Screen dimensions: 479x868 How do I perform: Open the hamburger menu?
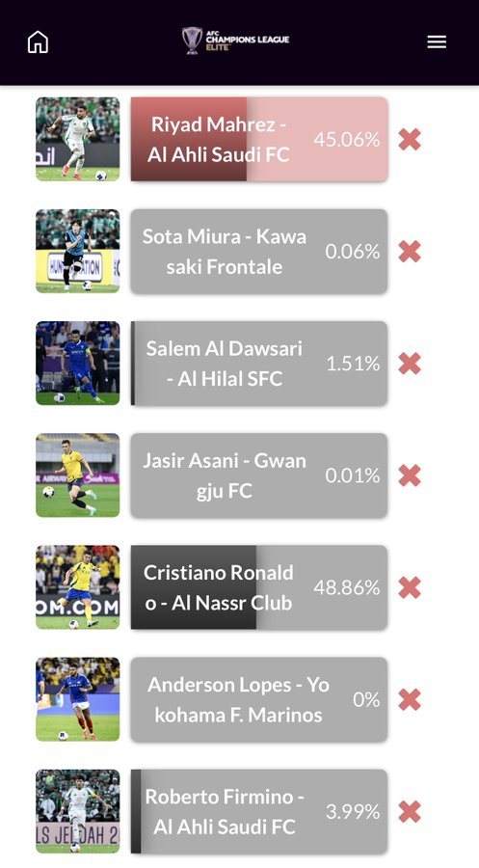click(x=437, y=42)
